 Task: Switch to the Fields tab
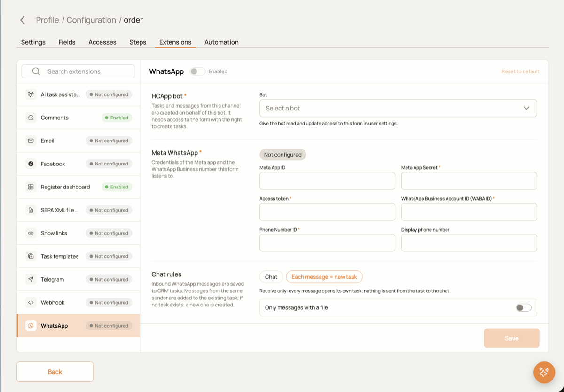67,42
